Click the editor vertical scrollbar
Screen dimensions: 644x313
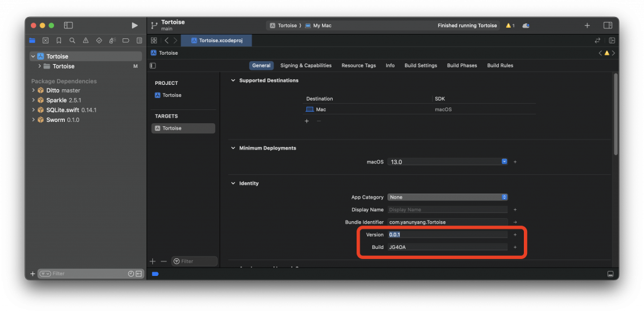tap(616, 114)
